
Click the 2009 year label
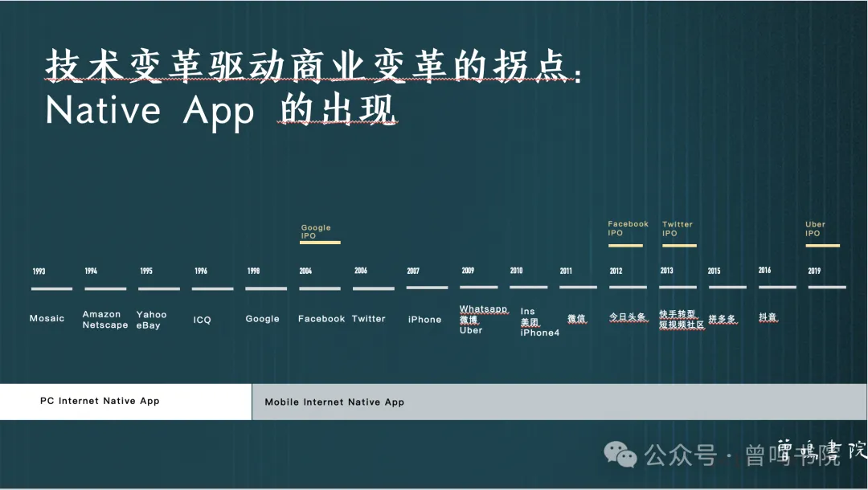(468, 271)
